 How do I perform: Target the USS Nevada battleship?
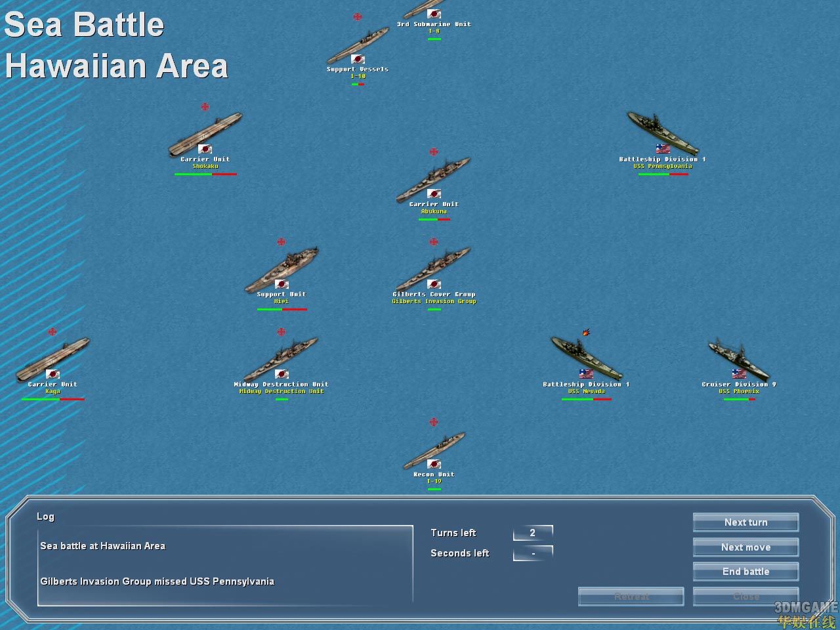coord(586,356)
